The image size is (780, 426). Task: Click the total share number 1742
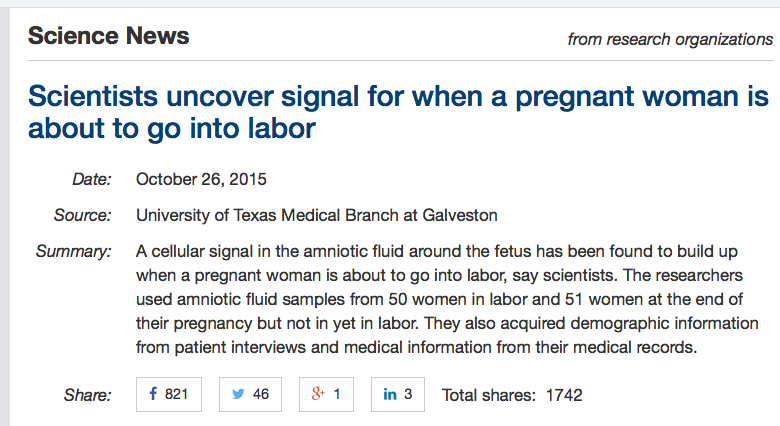pos(564,395)
